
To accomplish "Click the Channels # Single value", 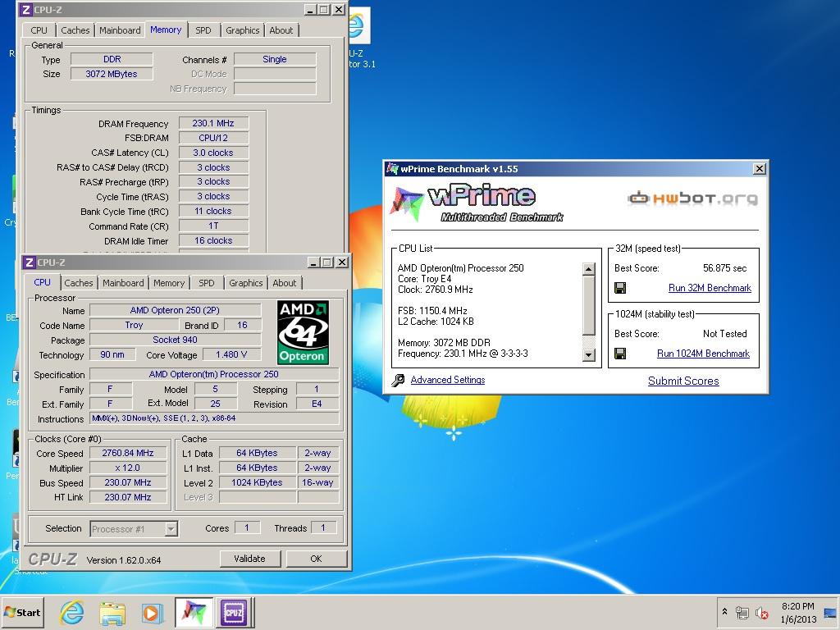I will point(274,59).
